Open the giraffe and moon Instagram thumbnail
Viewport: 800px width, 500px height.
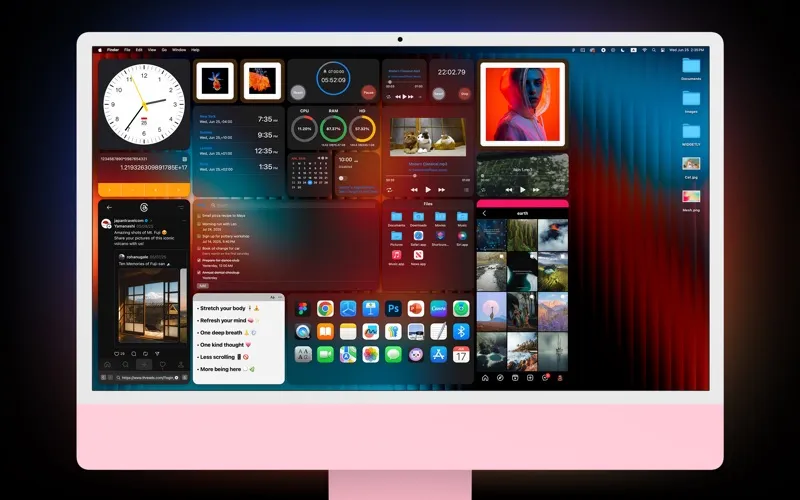click(x=491, y=312)
